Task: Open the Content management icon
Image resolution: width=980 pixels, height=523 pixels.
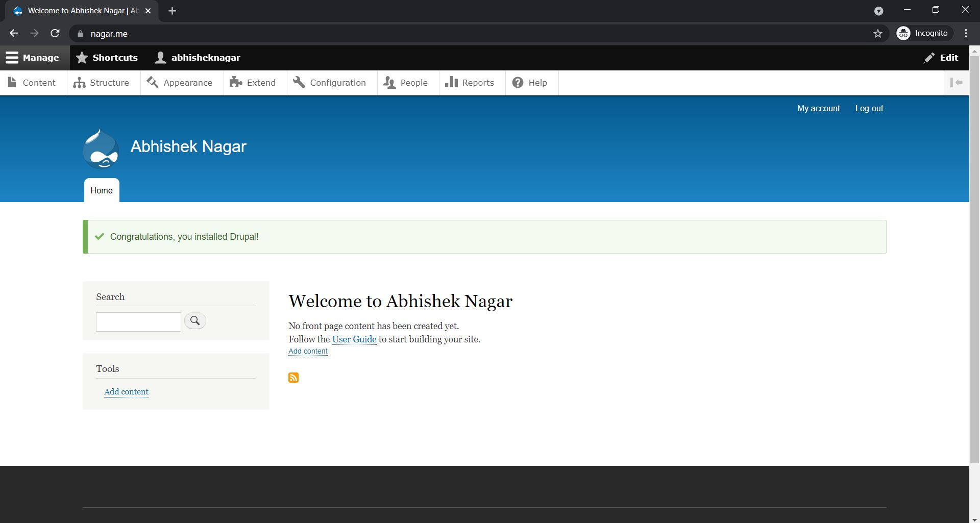Action: coord(11,82)
